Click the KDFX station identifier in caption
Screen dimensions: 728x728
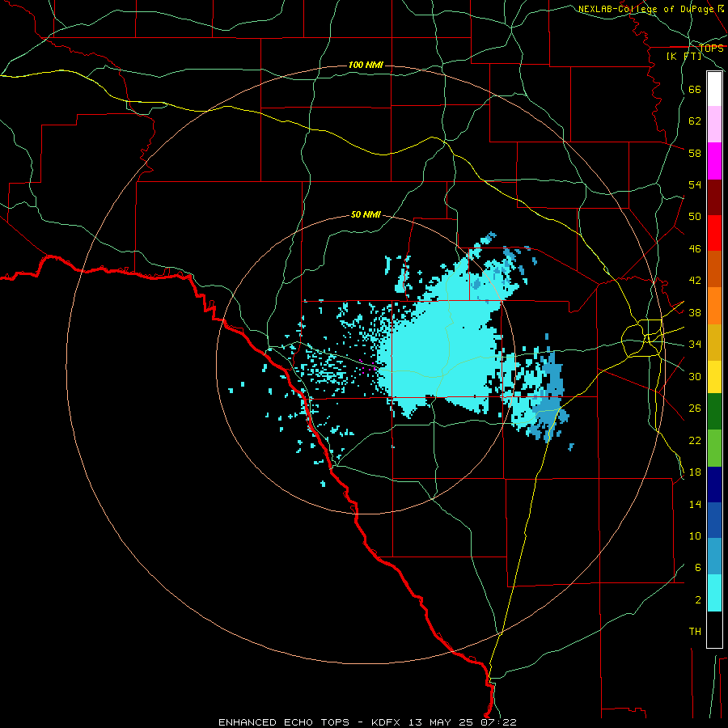385,722
